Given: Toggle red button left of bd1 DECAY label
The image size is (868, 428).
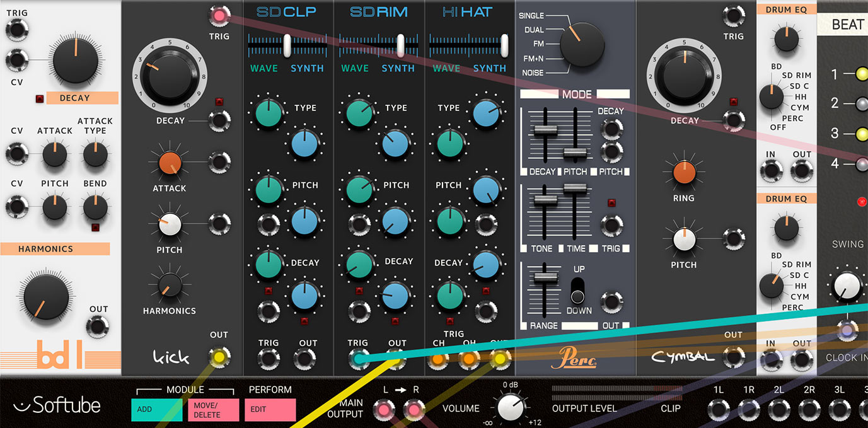Looking at the screenshot, I should pos(40,98).
